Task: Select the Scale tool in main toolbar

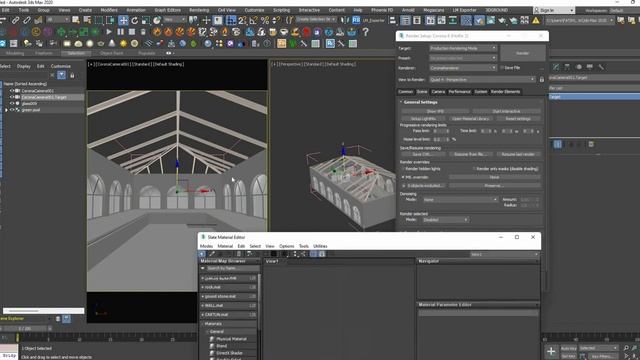Action: pos(146,20)
